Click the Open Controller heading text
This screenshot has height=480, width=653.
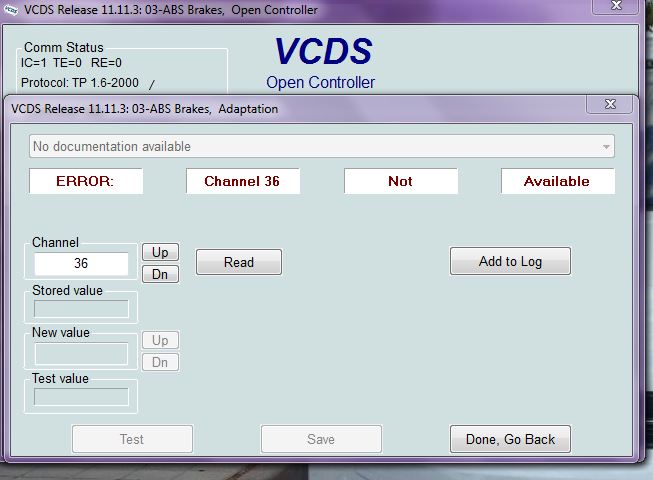[321, 82]
